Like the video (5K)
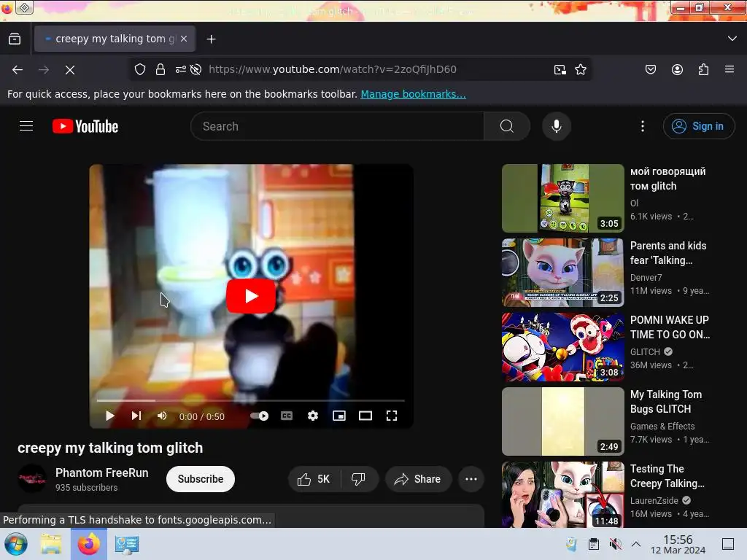 click(x=314, y=479)
